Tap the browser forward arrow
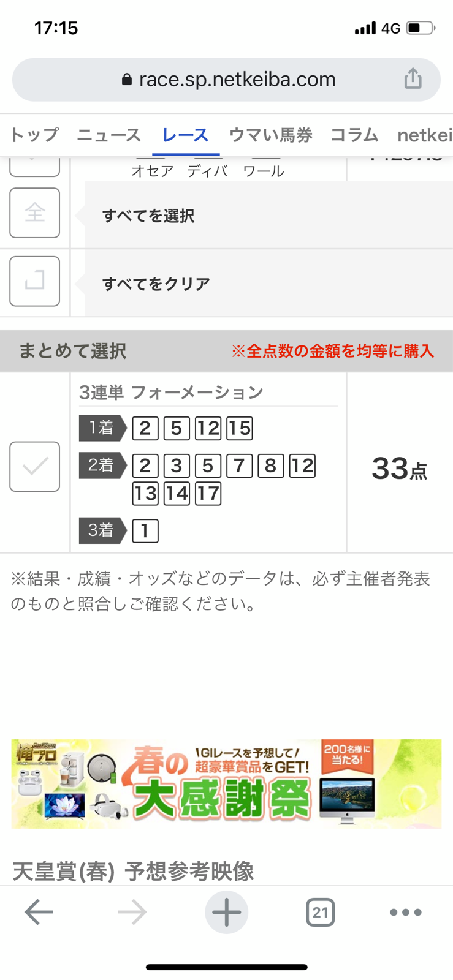Viewport: 453px width, 980px height. click(x=132, y=912)
